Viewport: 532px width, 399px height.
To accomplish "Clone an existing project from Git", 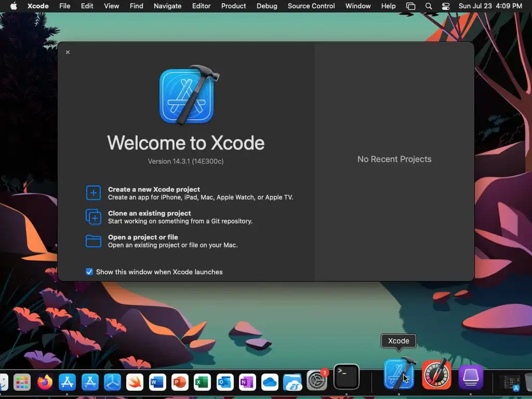I will click(x=169, y=217).
